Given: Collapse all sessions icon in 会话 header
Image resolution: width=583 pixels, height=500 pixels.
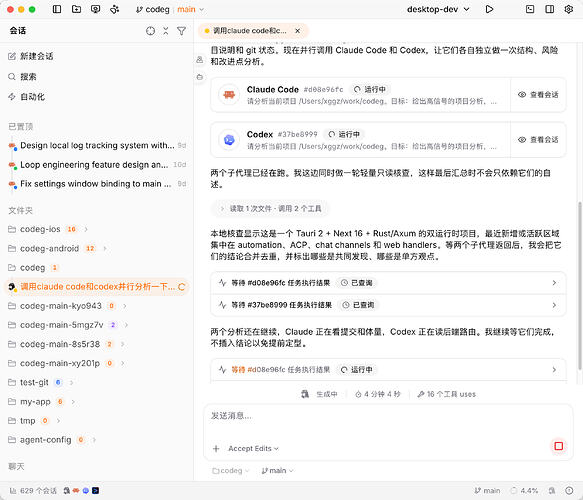Looking at the screenshot, I should coord(165,31).
